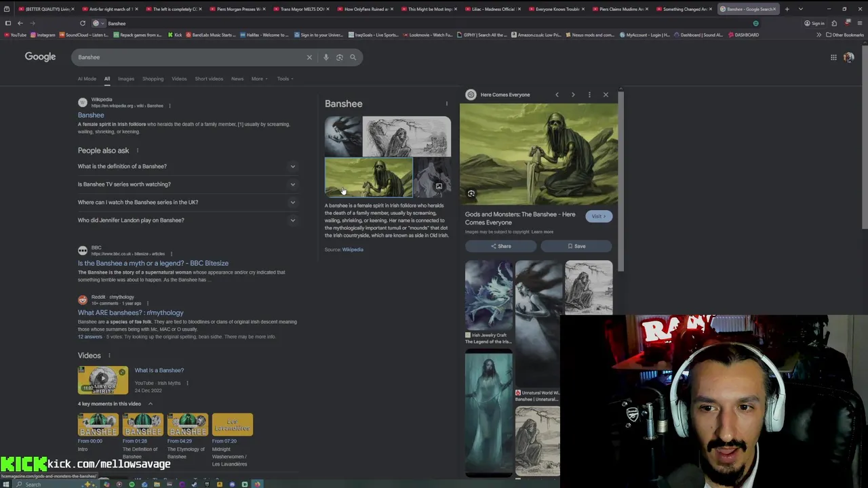Click the Visit button in image viewer
The width and height of the screenshot is (868, 488).
click(x=598, y=216)
